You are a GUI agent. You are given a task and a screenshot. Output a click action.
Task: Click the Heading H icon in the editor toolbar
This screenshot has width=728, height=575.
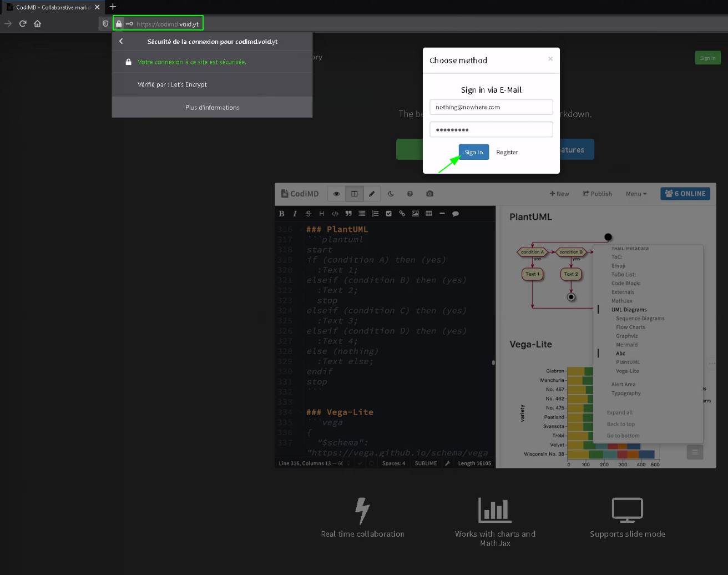(321, 214)
